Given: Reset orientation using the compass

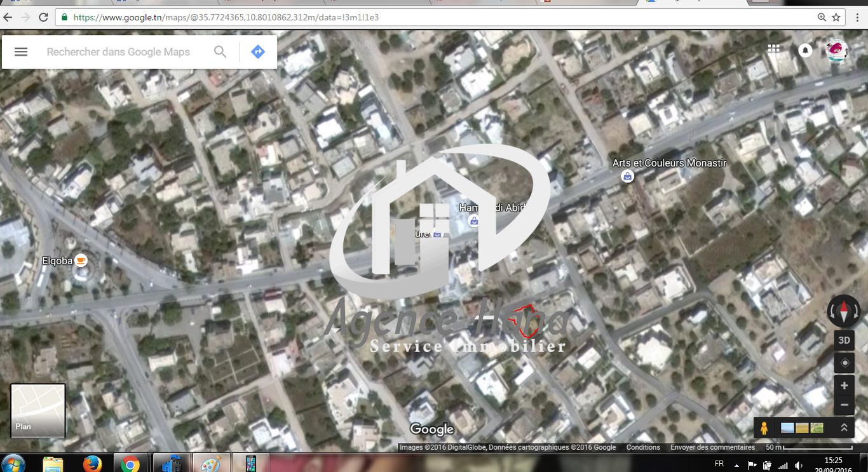Looking at the screenshot, I should (844, 311).
